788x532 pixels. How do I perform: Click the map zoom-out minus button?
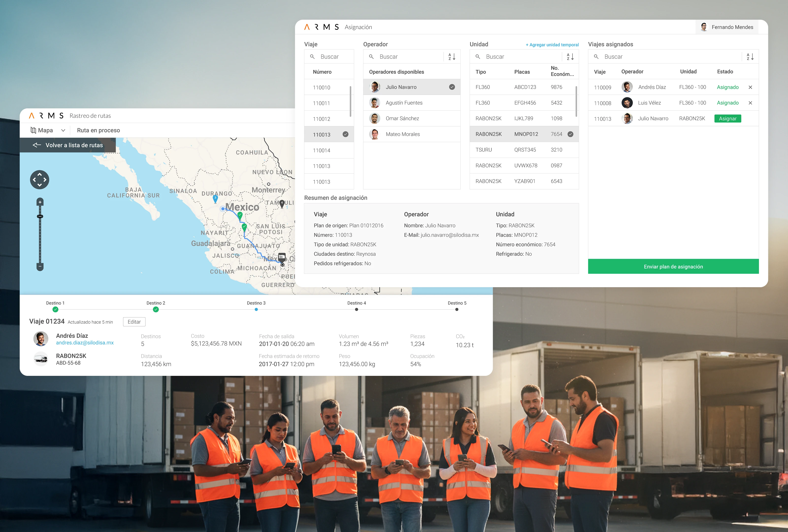[x=40, y=266]
